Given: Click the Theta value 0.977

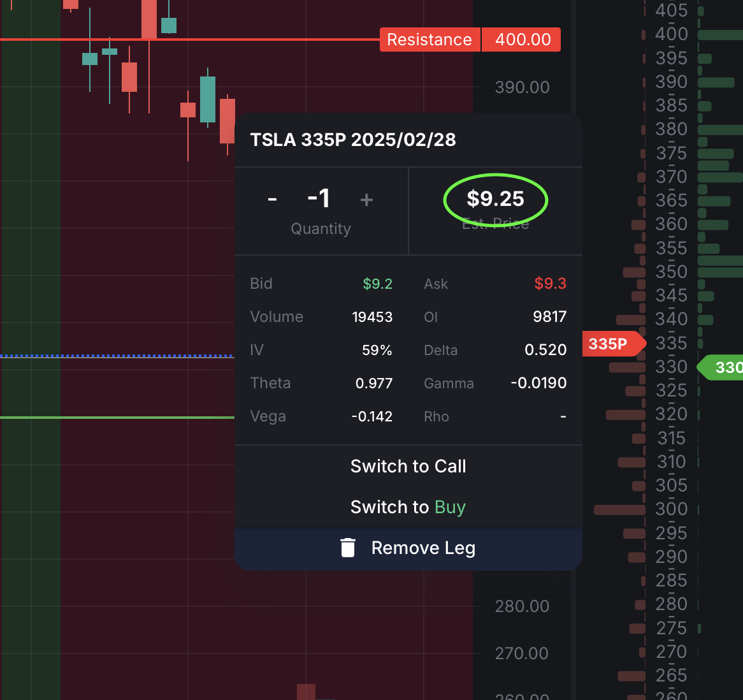Looking at the screenshot, I should [374, 383].
